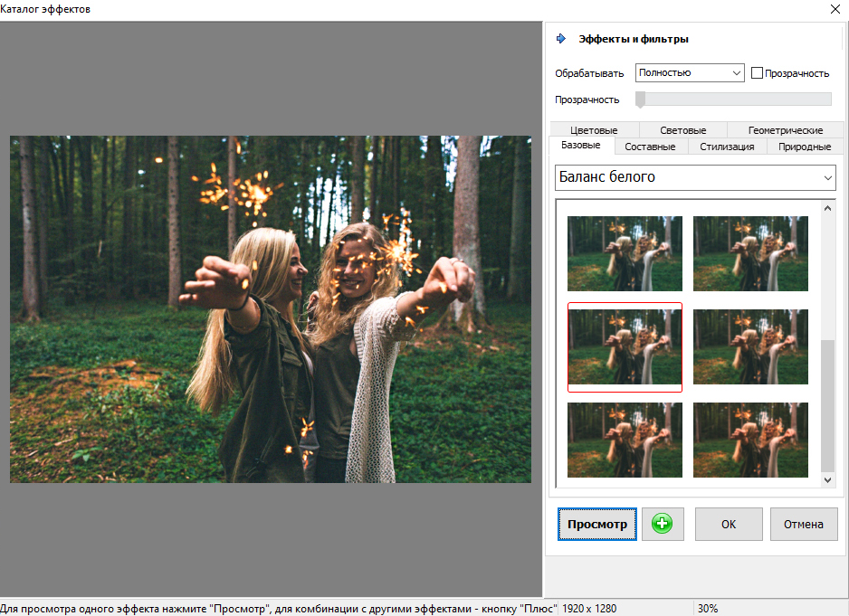The width and height of the screenshot is (849, 616).
Task: Expand the Баланс белого effect dropdown
Action: tap(695, 177)
